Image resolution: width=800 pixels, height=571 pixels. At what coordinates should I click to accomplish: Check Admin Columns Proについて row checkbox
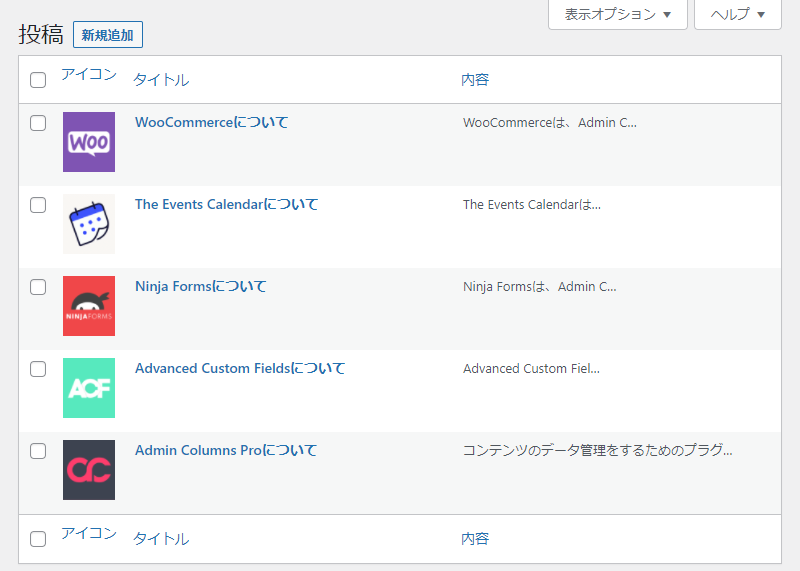click(x=38, y=451)
